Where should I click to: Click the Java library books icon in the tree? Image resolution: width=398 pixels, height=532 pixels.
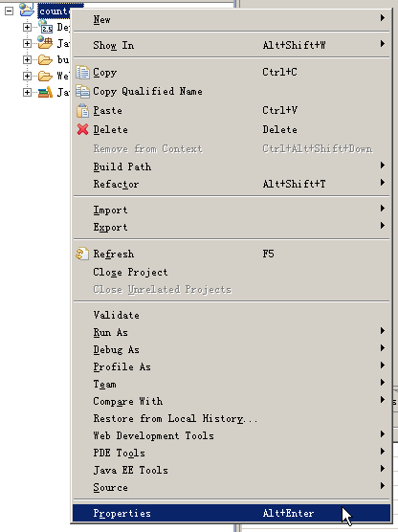tap(45, 92)
